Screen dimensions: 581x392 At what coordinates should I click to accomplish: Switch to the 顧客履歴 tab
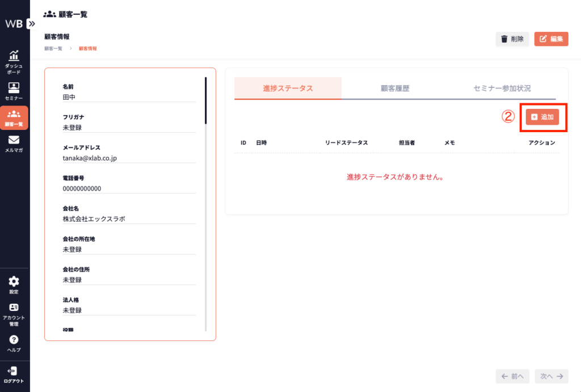[x=395, y=88]
